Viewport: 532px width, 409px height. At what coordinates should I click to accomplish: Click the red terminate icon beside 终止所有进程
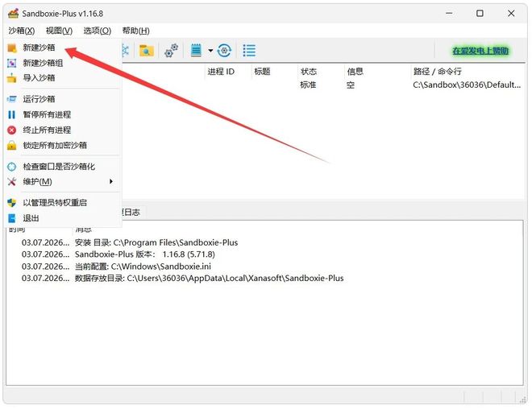[x=12, y=130]
